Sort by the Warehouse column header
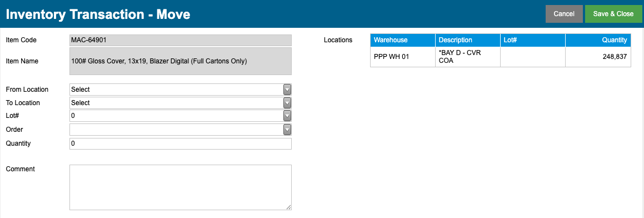This screenshot has height=218, width=644. click(403, 40)
